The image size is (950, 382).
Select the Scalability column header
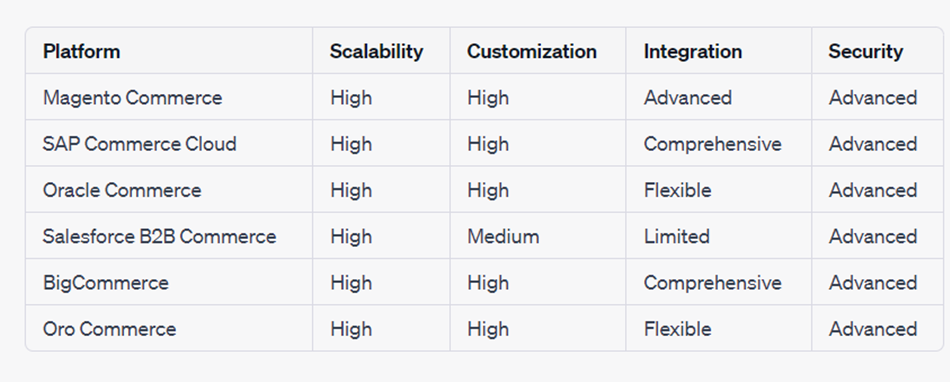click(376, 51)
